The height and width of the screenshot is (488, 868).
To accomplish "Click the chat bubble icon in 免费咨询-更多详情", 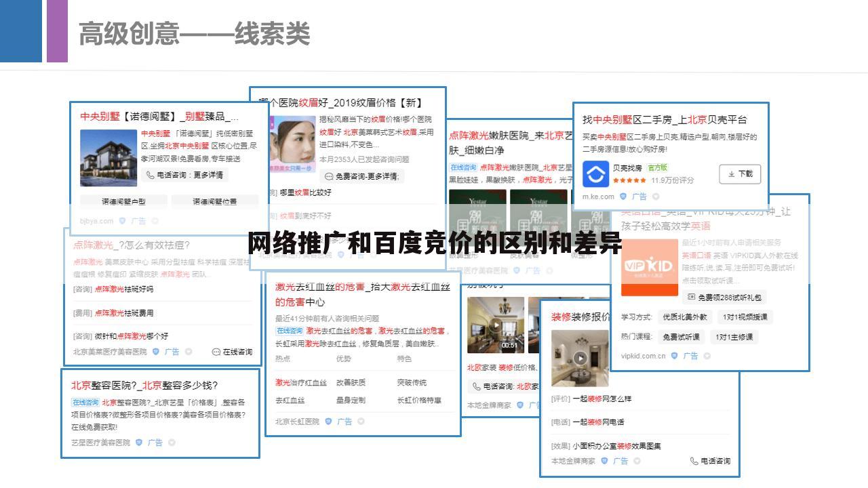I will [x=329, y=176].
